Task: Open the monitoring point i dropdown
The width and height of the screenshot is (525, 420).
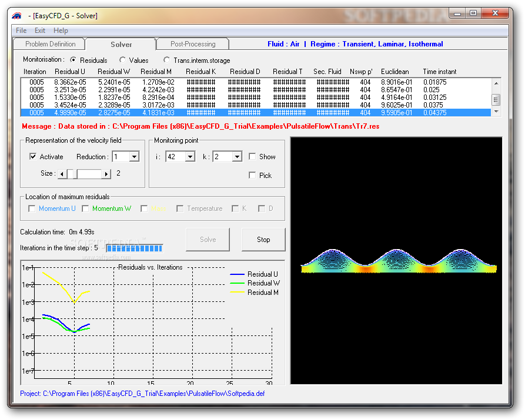Action: [190, 156]
